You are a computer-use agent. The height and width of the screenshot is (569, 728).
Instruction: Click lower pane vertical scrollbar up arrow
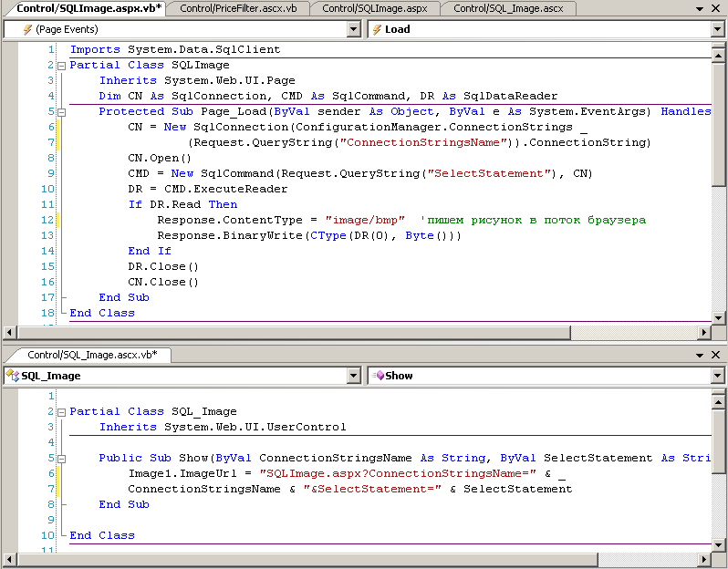pyautogui.click(x=718, y=402)
